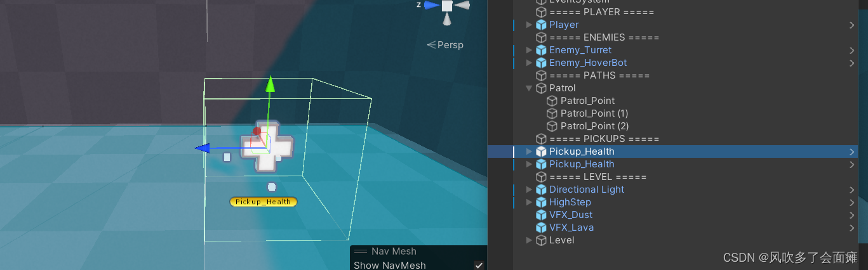This screenshot has height=270, width=868.
Task: Click the blue Z axis cone on orientation gizmo
Action: tap(432, 5)
